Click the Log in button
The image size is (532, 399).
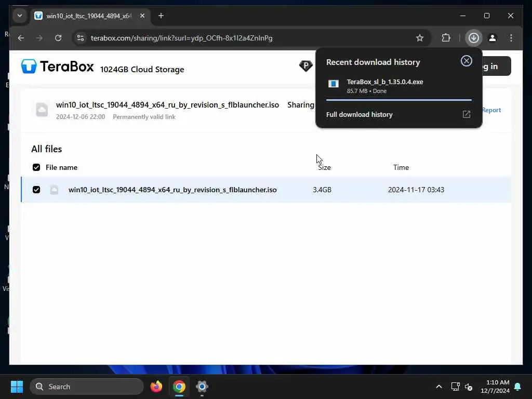tap(496, 66)
